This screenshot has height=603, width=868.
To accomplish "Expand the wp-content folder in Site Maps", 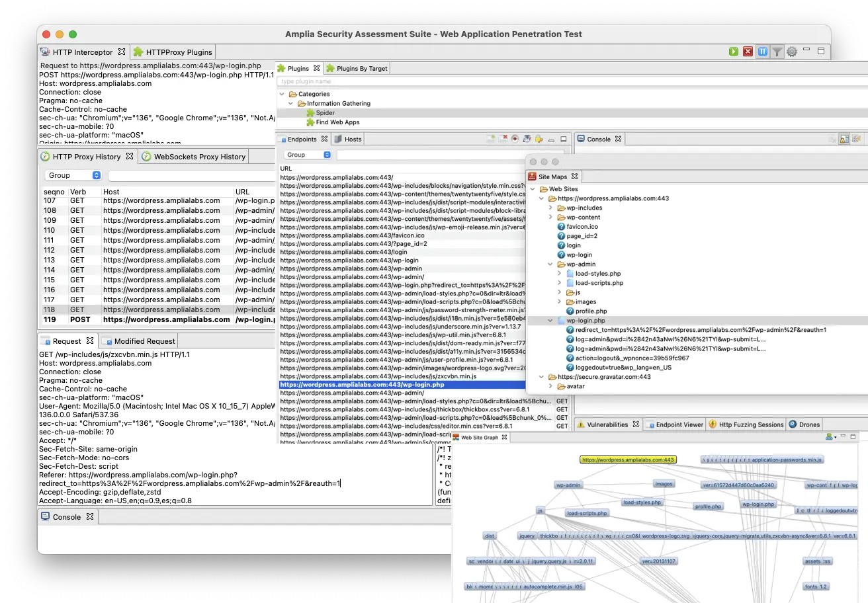I will pyautogui.click(x=551, y=218).
